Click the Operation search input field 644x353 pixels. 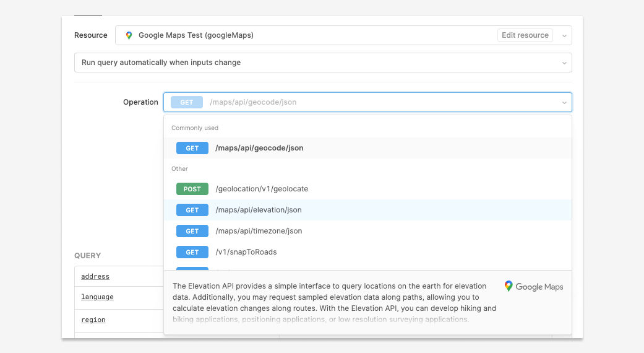click(x=367, y=102)
